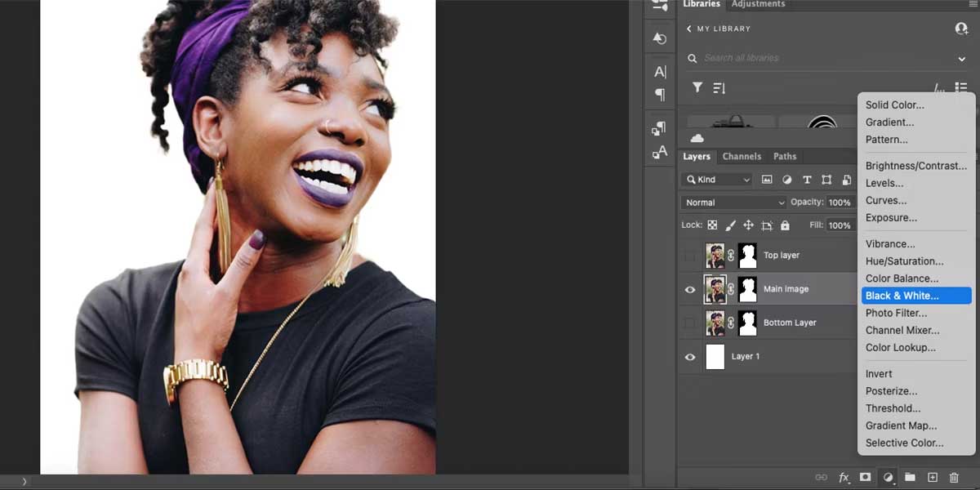Create a new layer with plus icon
Image resolution: width=980 pixels, height=490 pixels.
coord(933,478)
